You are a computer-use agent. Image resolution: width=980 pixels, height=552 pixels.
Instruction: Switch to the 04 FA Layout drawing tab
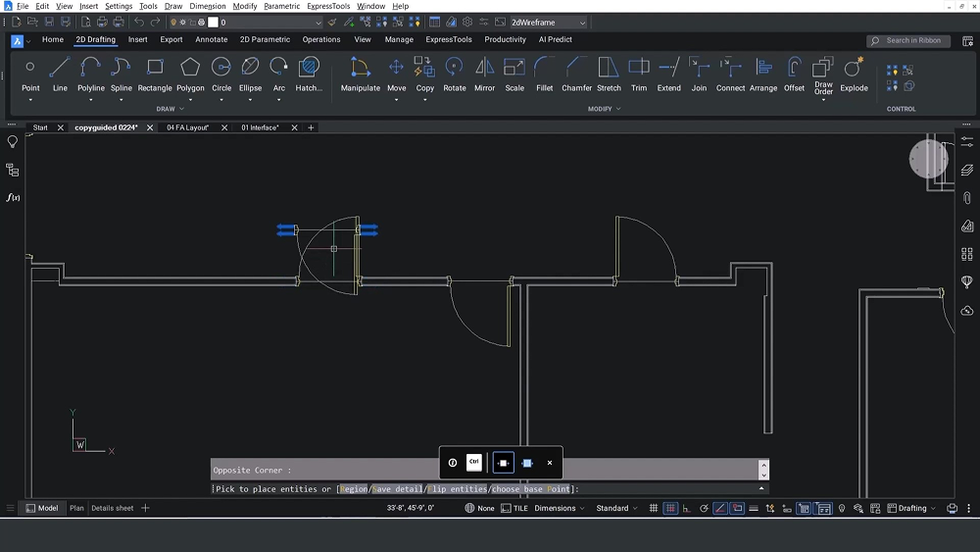click(187, 127)
